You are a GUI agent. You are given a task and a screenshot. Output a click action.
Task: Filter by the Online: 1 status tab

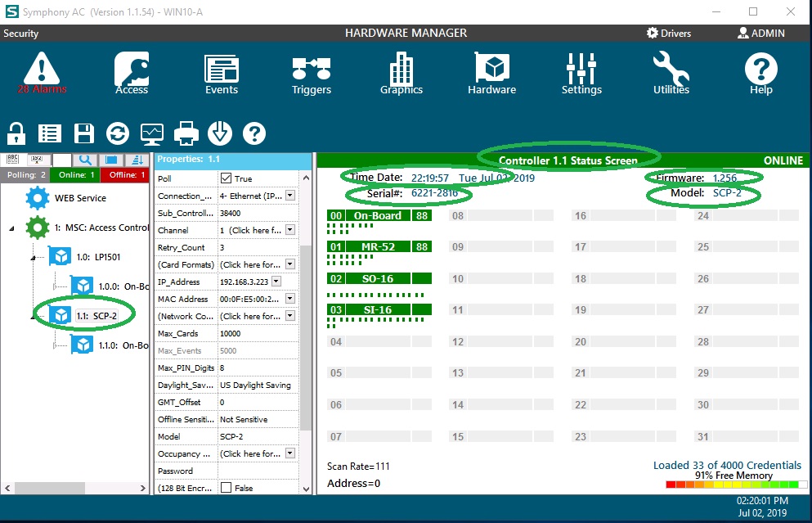coord(75,175)
